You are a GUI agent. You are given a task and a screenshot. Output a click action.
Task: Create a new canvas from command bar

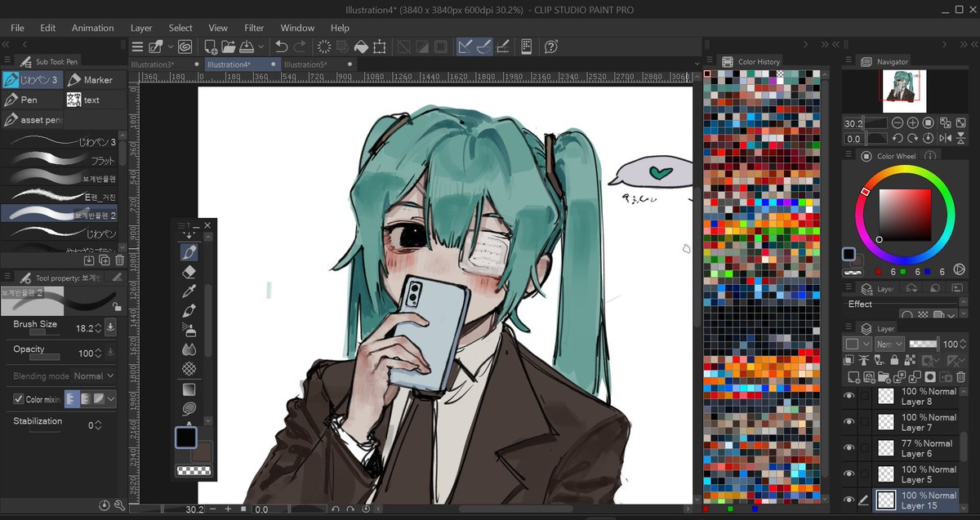click(x=211, y=47)
